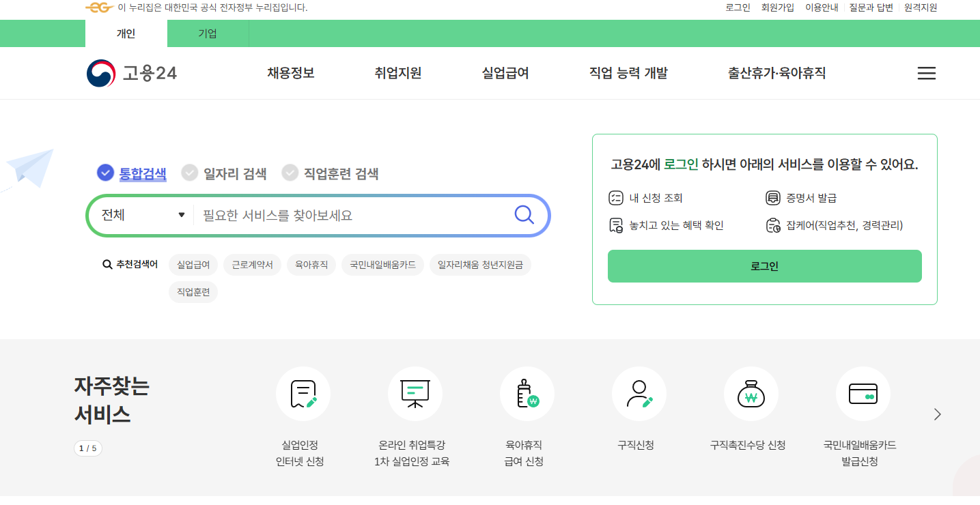Open the 질문과 답변 link
This screenshot has width=980, height=505.
tap(871, 8)
